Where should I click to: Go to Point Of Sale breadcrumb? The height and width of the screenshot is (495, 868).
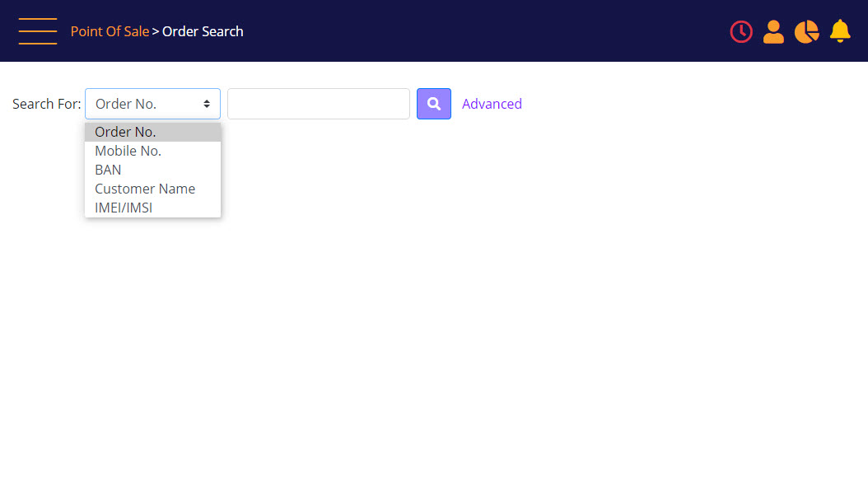point(110,31)
